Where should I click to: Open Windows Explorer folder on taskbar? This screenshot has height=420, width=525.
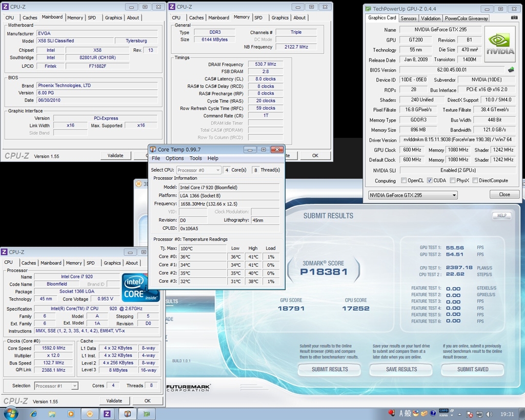pos(52,413)
